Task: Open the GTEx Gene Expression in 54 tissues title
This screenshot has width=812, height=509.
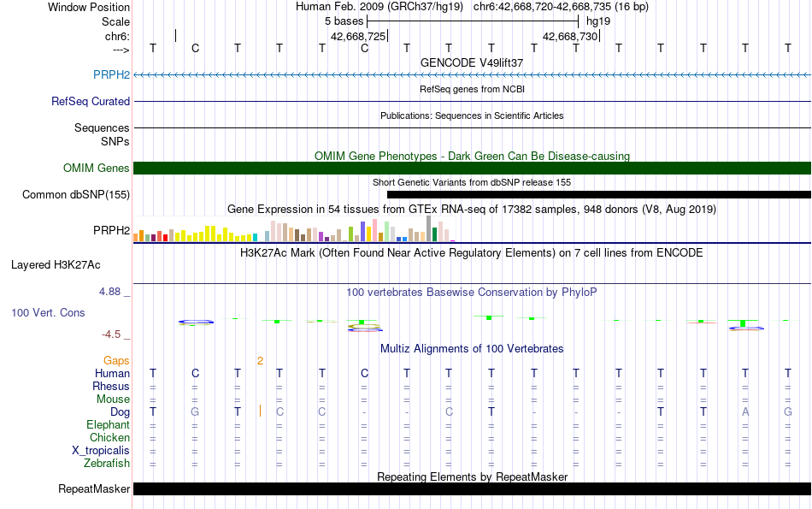Action: coord(472,210)
